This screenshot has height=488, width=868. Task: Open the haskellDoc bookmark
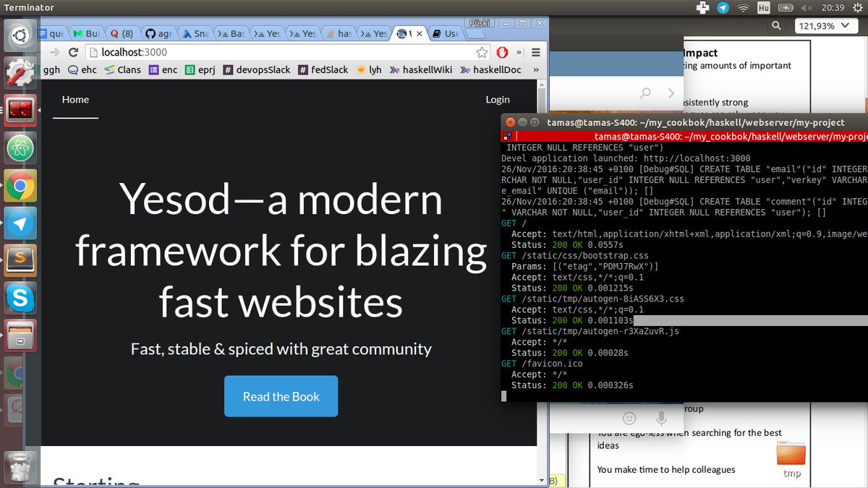click(490, 70)
